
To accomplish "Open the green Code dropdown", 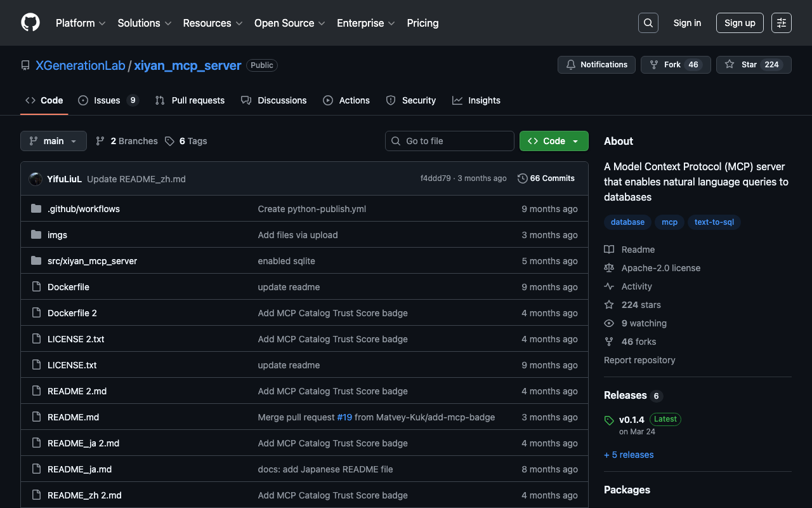I will point(553,141).
